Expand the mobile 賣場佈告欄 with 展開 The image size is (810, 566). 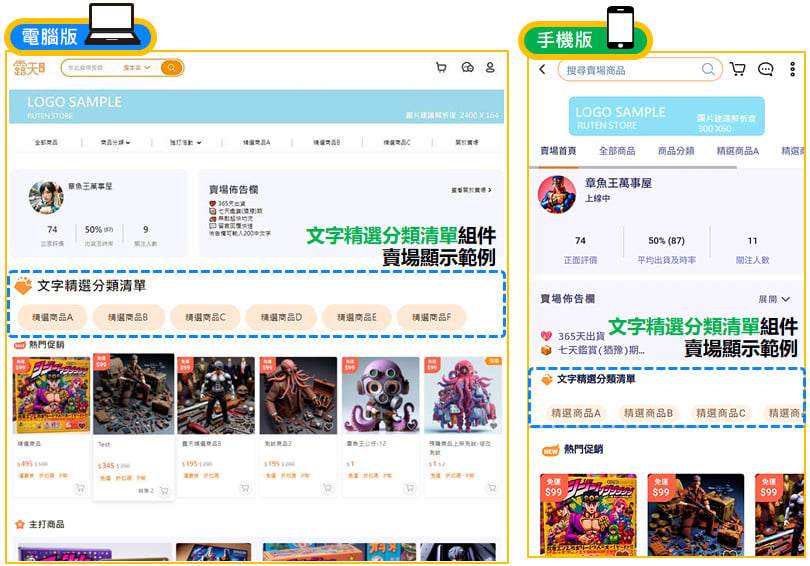pyautogui.click(x=775, y=299)
